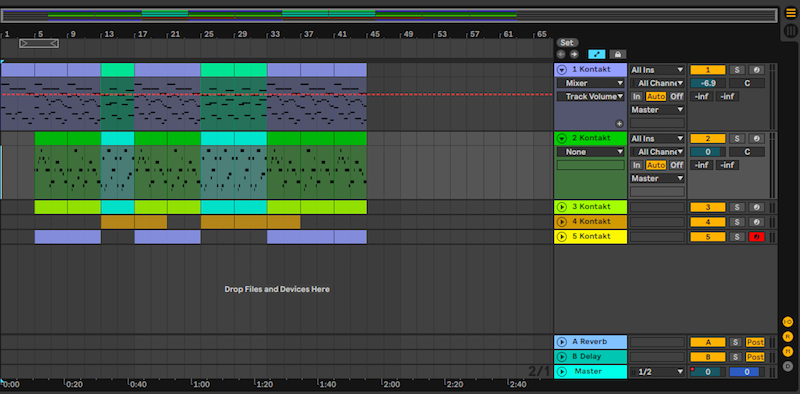The height and width of the screenshot is (394, 800).
Task: Solo track 3 Kontakt
Action: (737, 207)
